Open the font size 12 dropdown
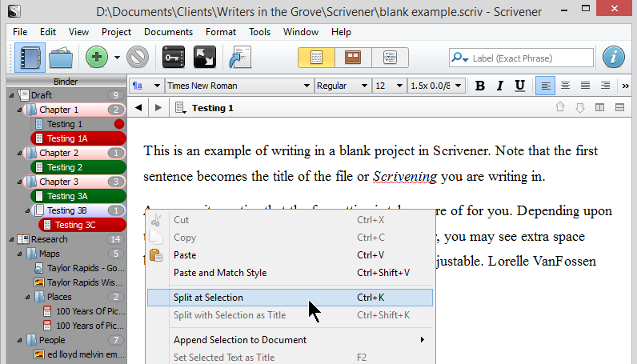Viewport: 637px width, 364px height. click(x=390, y=86)
